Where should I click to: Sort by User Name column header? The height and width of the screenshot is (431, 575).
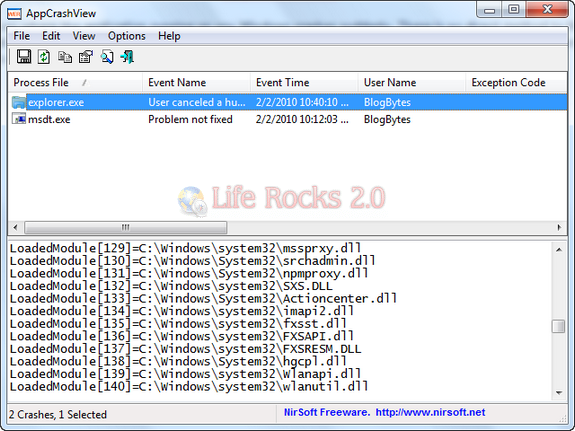[412, 83]
